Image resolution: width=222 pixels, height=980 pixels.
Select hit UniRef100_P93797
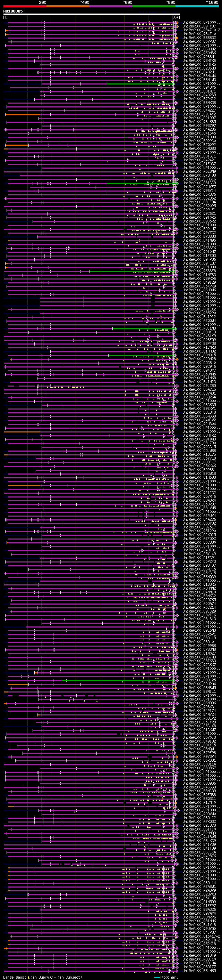(x=199, y=125)
